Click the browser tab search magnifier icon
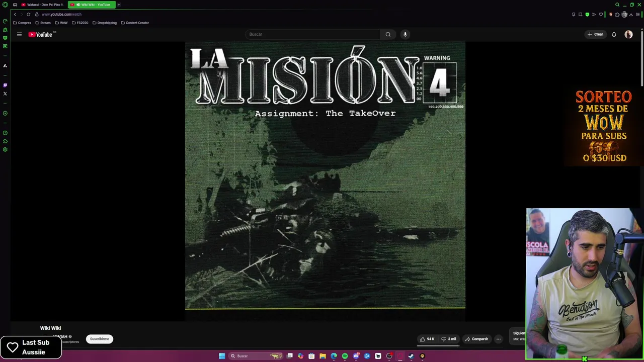This screenshot has width=644, height=362. [617, 5]
